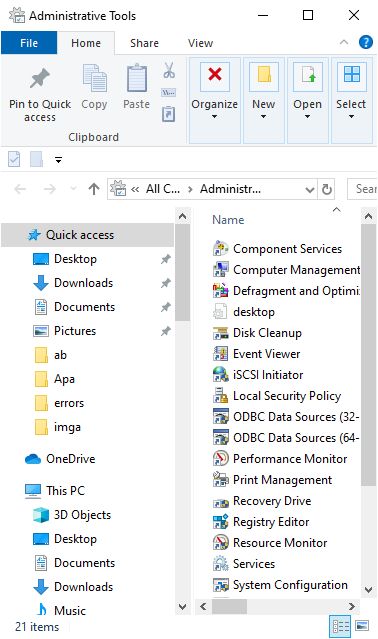This screenshot has height=639, width=378.
Task: Switch to large icons view in status bar
Action: tap(362, 626)
